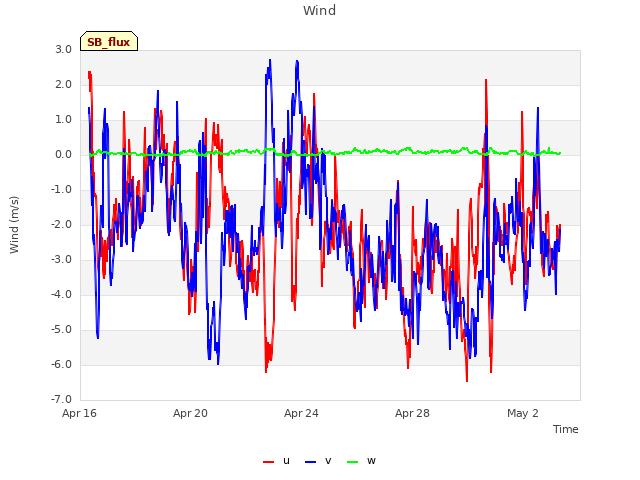Click the '-7.0' y-axis tick label
The image size is (640, 480).
coord(62,400)
